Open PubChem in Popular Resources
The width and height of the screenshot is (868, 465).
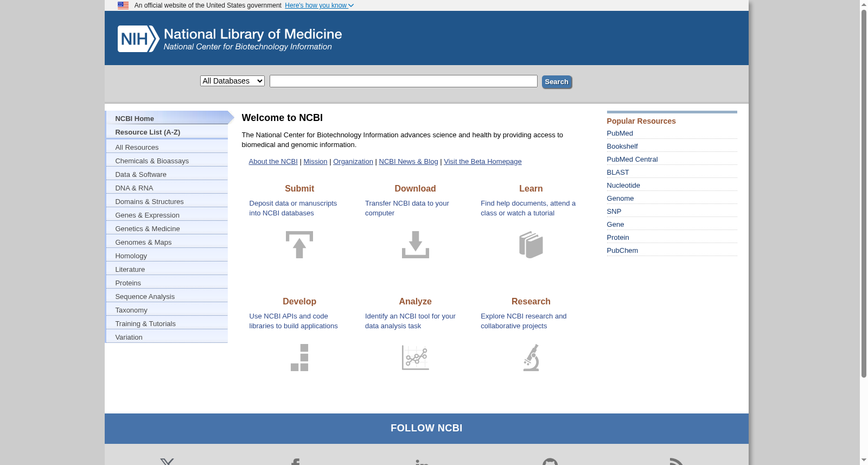click(x=622, y=251)
